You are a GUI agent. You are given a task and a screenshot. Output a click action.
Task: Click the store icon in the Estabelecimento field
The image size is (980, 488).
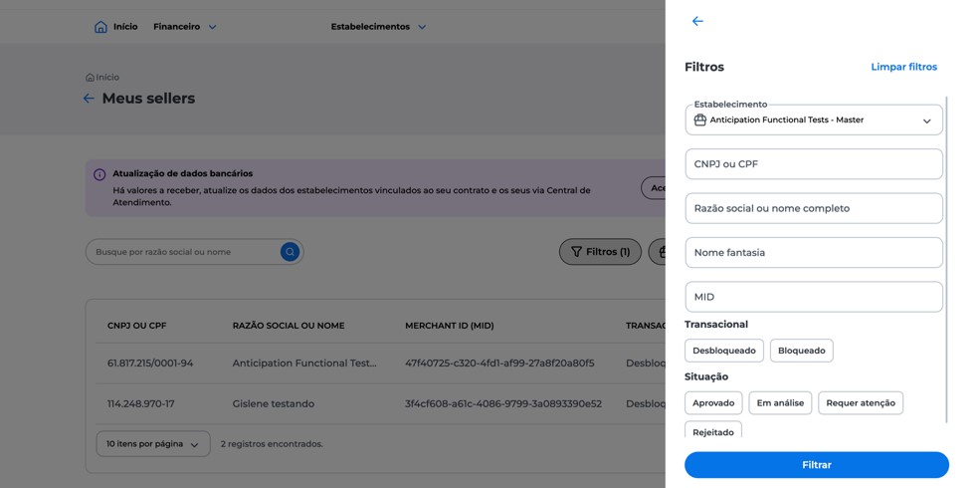[x=700, y=120]
